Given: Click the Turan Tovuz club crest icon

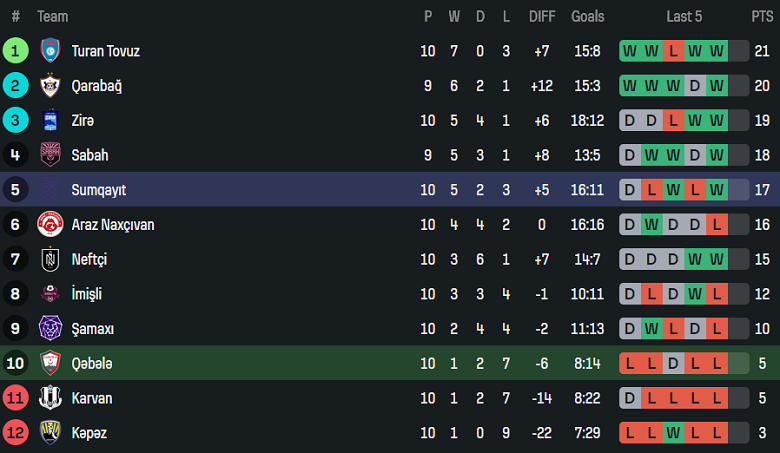Looking at the screenshot, I should 50,51.
